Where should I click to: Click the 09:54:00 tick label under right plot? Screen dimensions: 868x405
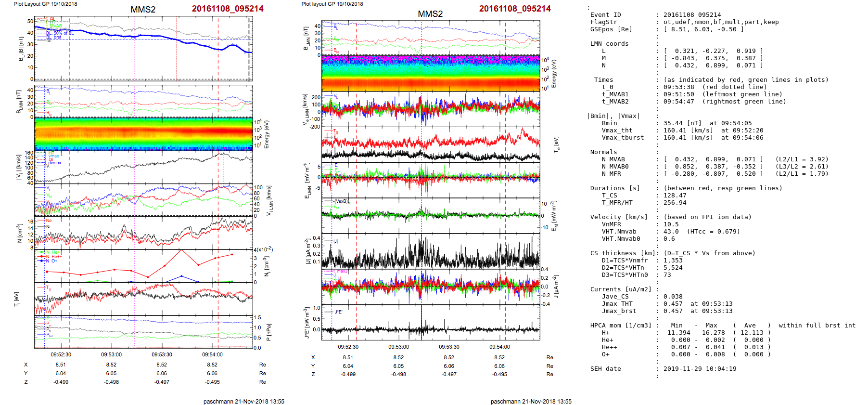coord(499,347)
